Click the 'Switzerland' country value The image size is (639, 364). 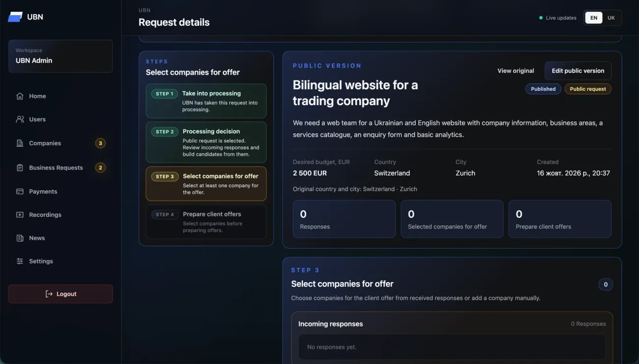coord(392,173)
